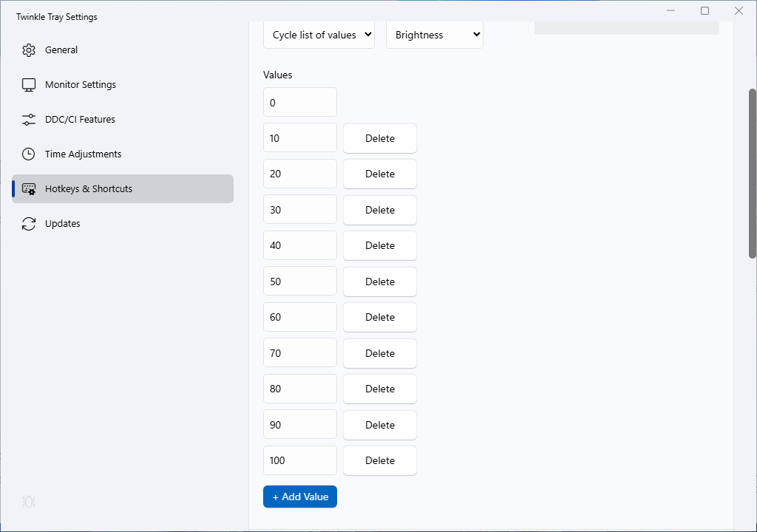Click the Monitor Settings display icon
The height and width of the screenshot is (532, 757).
click(29, 85)
